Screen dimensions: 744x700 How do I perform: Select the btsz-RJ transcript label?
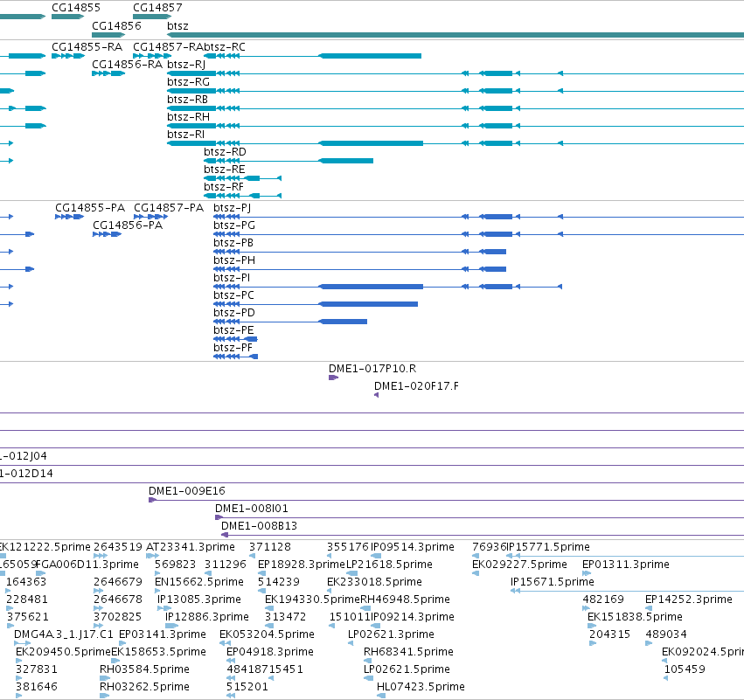coord(186,65)
